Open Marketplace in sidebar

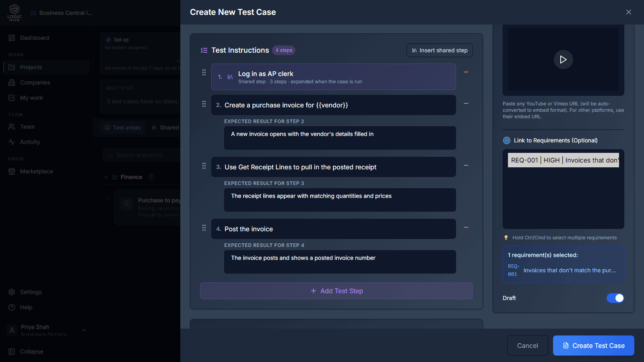46,171
